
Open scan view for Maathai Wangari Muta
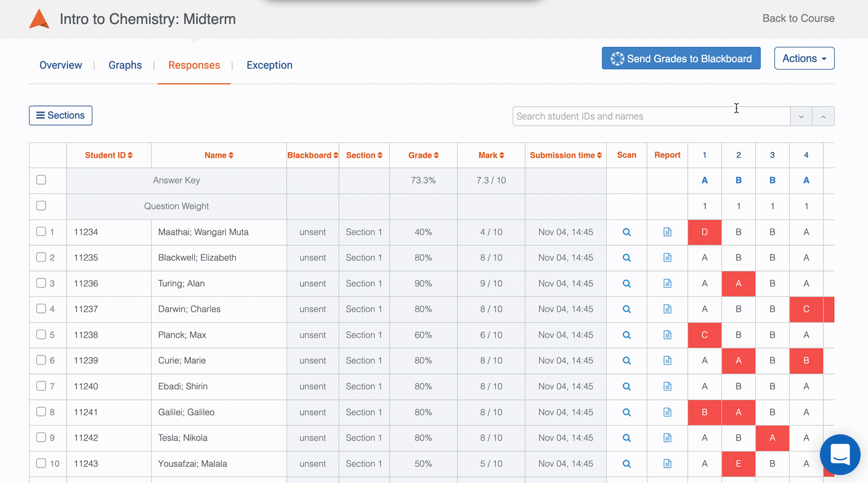pyautogui.click(x=627, y=232)
